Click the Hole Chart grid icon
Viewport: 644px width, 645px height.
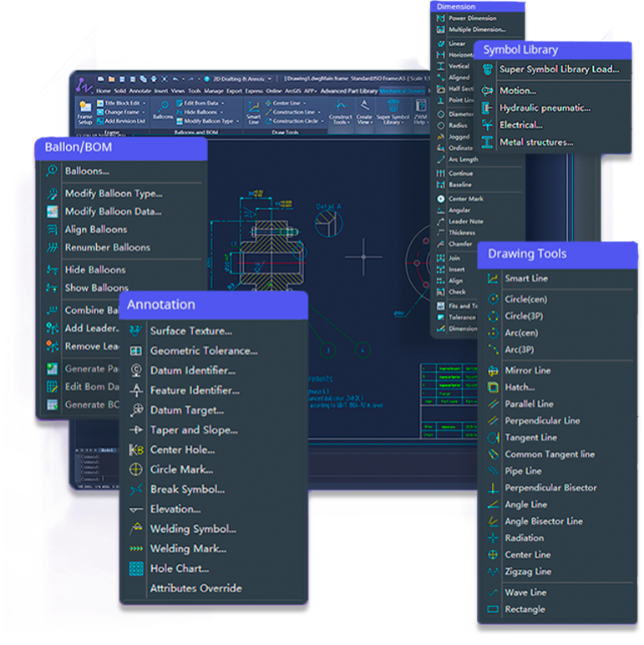135,568
